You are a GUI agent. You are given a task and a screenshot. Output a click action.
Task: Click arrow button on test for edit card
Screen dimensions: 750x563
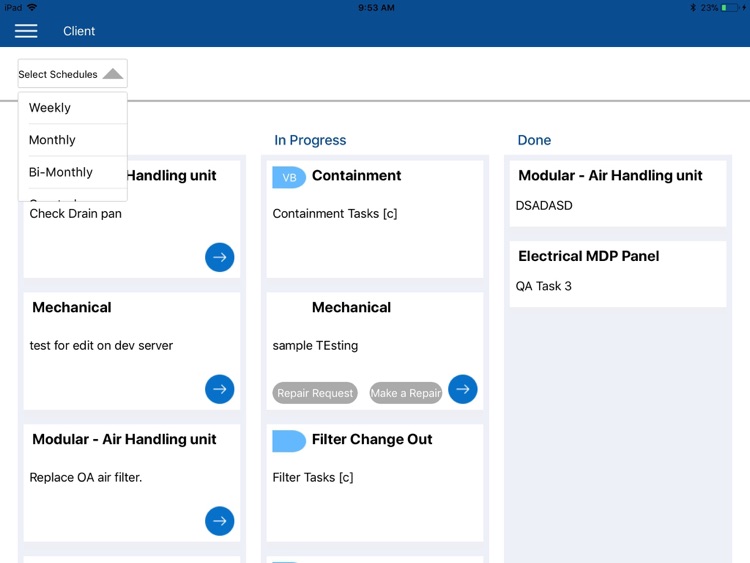(220, 389)
